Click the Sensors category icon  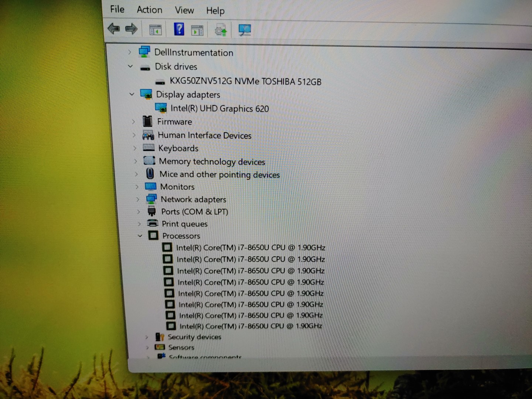click(x=160, y=347)
